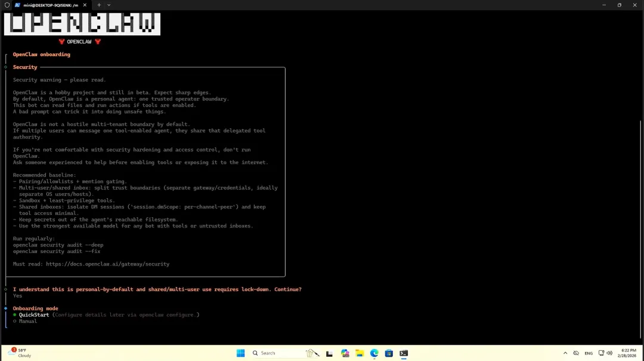
Task: Click the 'openclaw security audit --deep' command text
Action: point(58,245)
